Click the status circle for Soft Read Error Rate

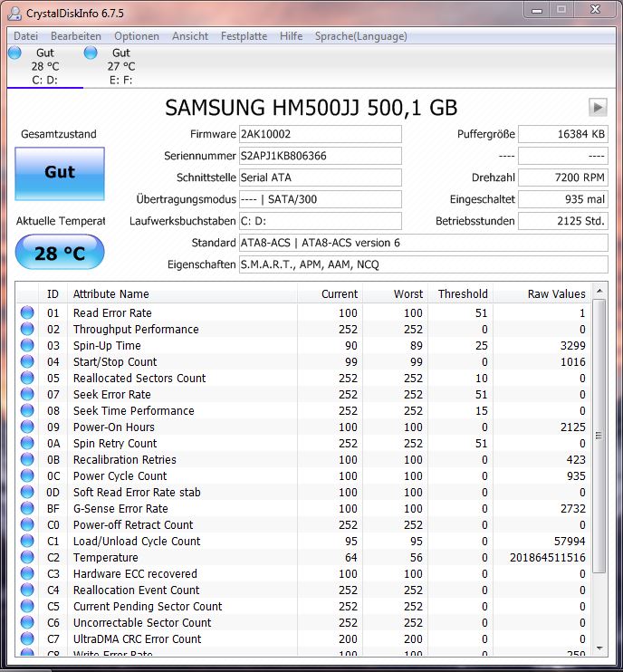(x=27, y=492)
